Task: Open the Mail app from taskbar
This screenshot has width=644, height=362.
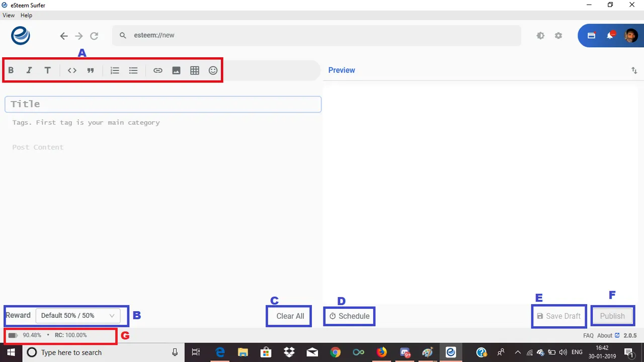Action: tap(312, 352)
